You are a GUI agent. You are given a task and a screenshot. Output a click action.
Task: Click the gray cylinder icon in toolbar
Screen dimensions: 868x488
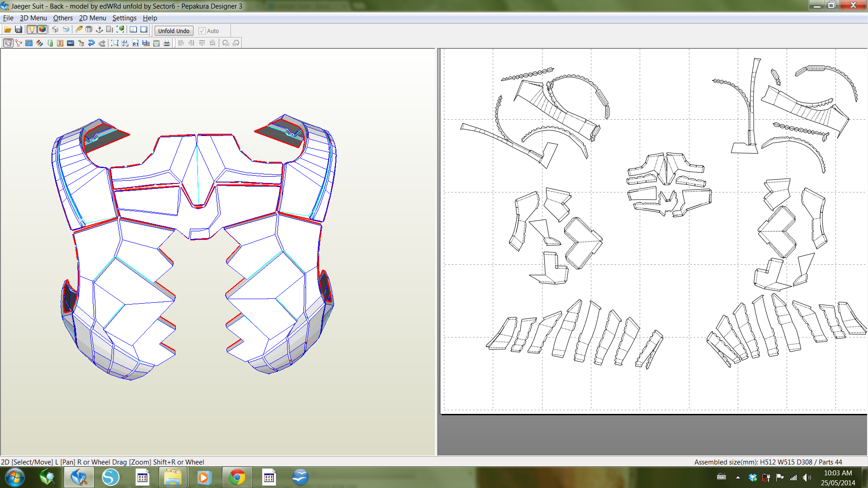coord(89,30)
